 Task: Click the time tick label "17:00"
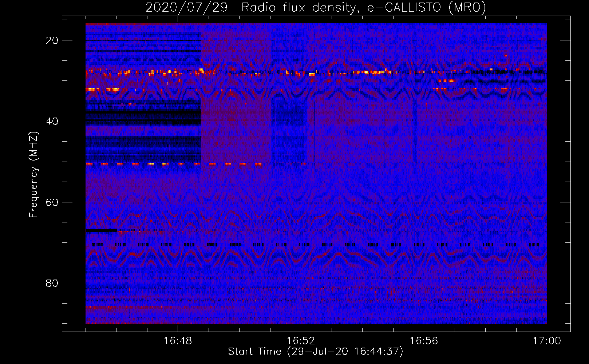547,341
